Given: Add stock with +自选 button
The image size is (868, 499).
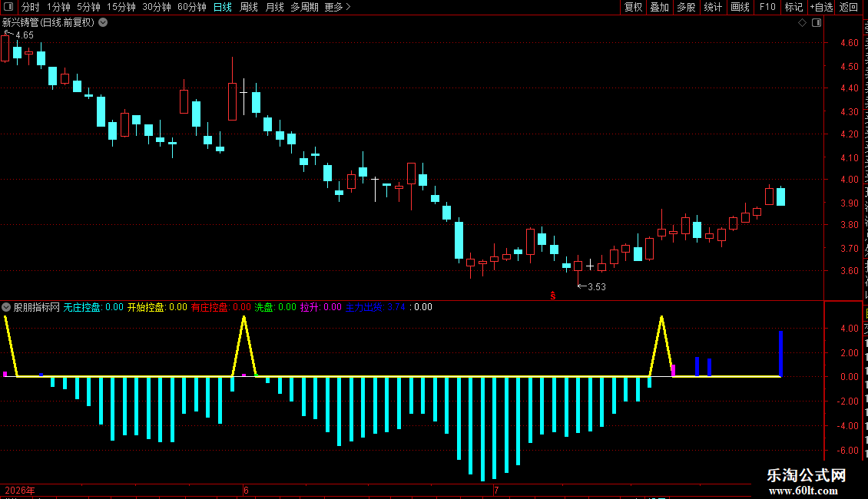Looking at the screenshot, I should tap(821, 7).
